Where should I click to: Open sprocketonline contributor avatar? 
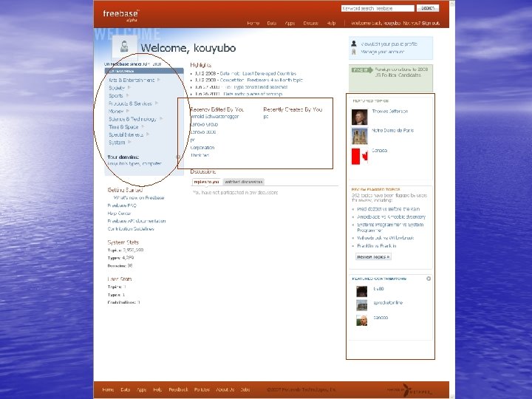(361, 305)
